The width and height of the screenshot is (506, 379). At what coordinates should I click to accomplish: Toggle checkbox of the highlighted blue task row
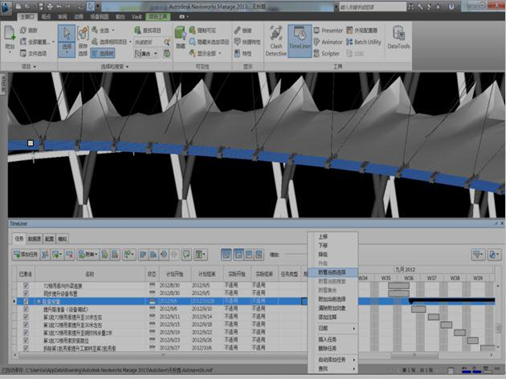pyautogui.click(x=26, y=301)
